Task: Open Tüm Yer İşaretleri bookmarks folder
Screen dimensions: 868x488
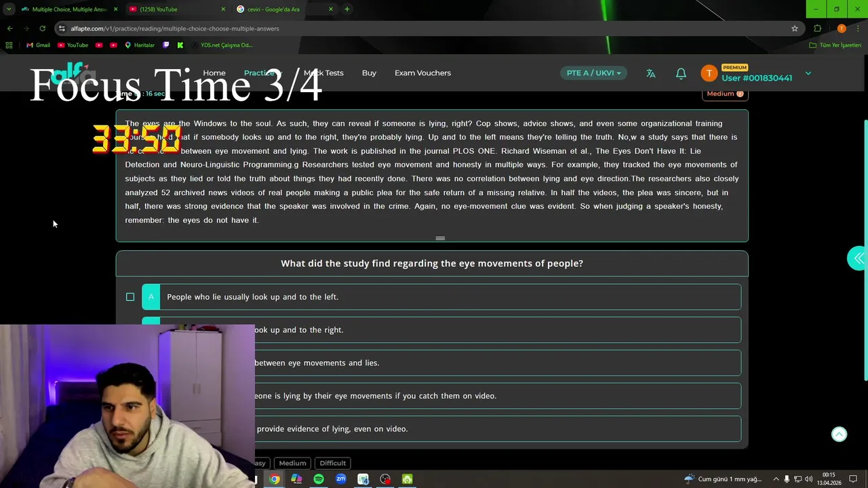Action: [835, 45]
